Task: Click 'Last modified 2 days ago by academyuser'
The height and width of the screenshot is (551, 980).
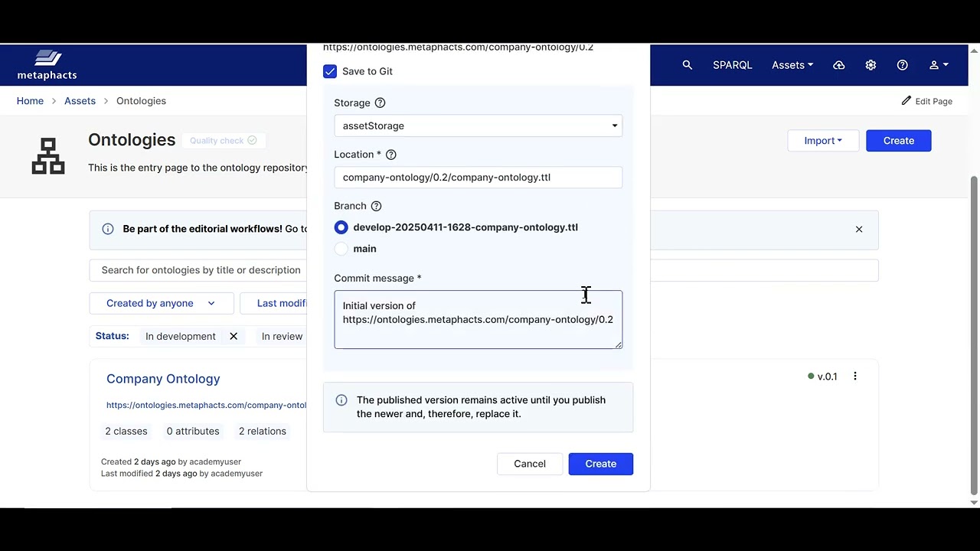Action: tap(181, 474)
